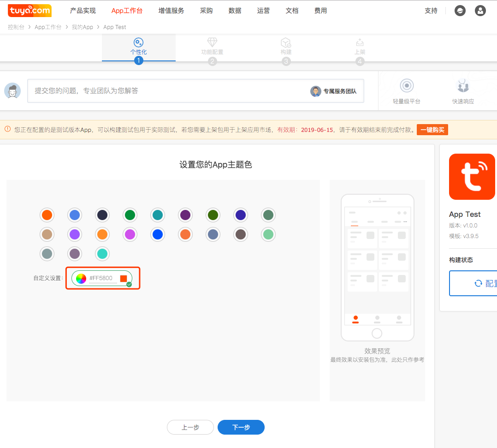
Task: Click the 轻量级平台 icon
Action: click(406, 85)
